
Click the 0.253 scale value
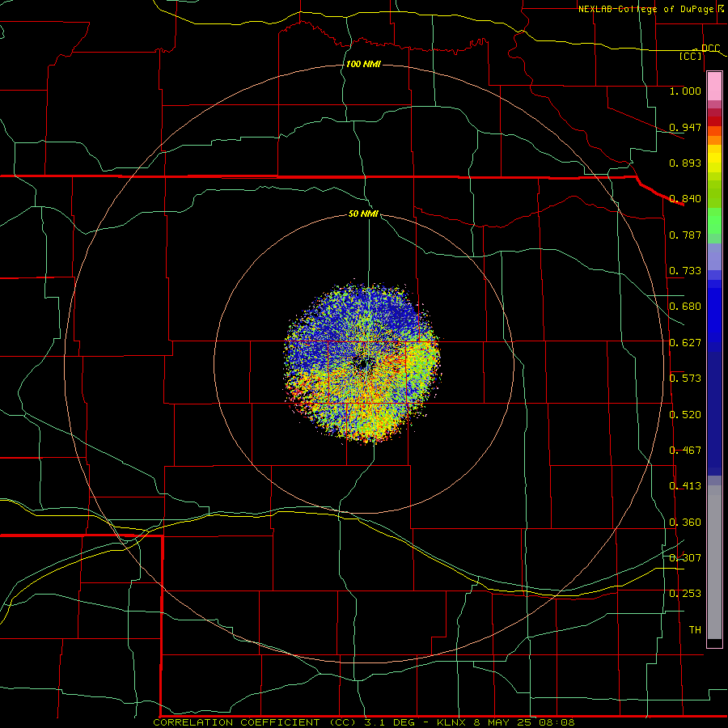click(685, 594)
